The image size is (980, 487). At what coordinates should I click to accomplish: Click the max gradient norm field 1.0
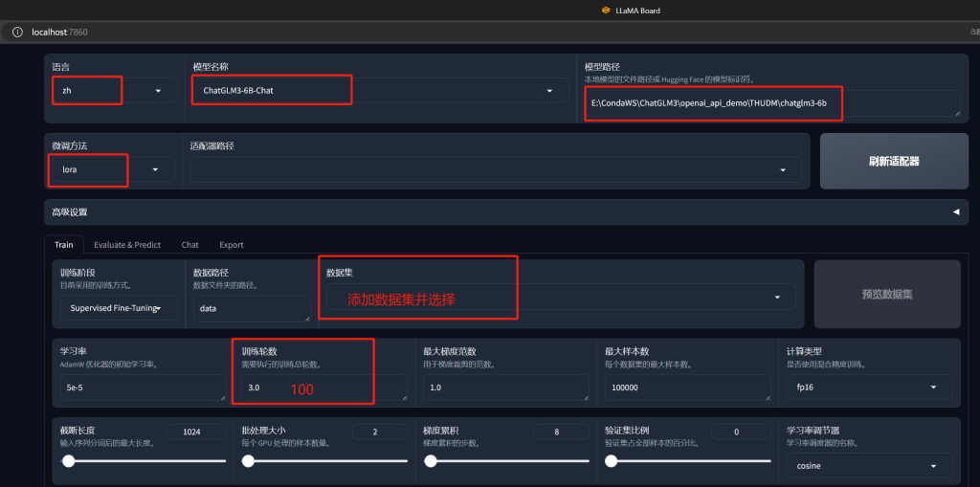click(506, 387)
